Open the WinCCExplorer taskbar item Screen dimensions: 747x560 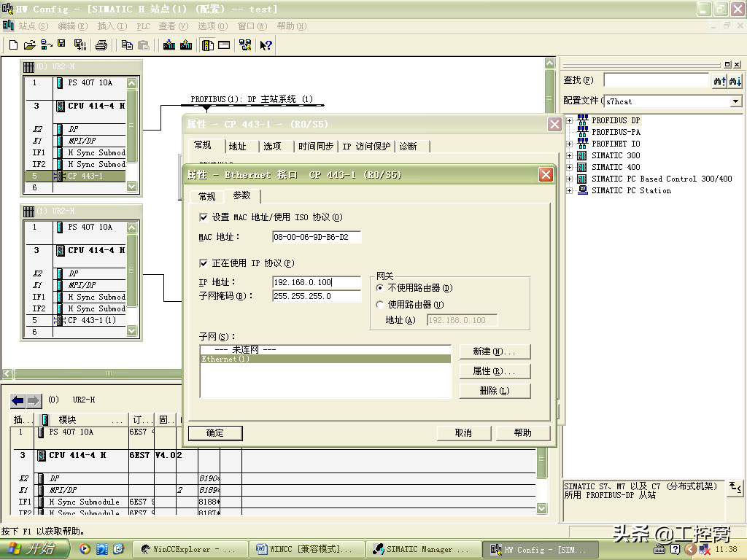pyautogui.click(x=187, y=549)
